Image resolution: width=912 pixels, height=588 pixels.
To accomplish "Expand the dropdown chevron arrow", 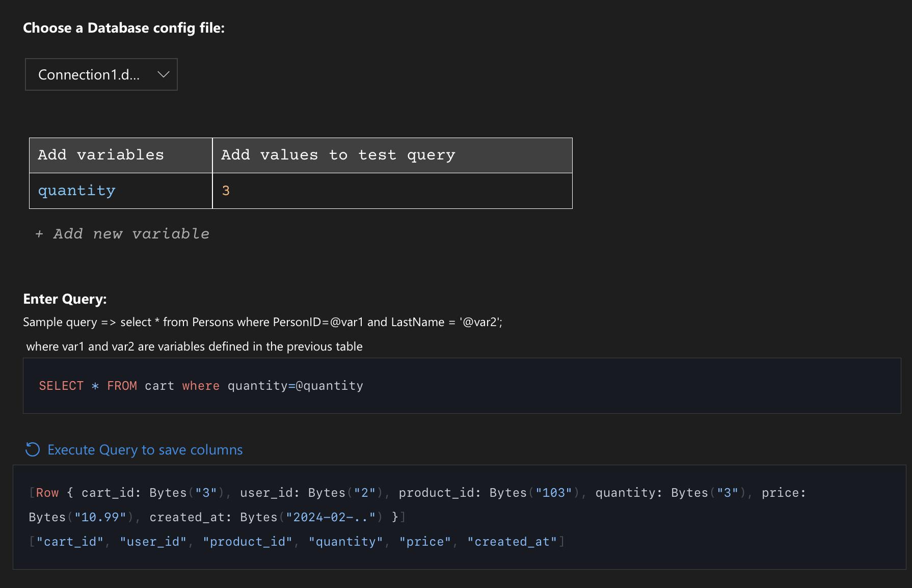I will [x=163, y=74].
